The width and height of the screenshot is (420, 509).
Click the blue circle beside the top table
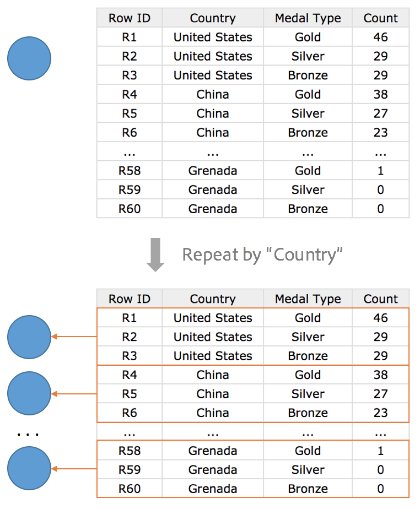point(29,58)
